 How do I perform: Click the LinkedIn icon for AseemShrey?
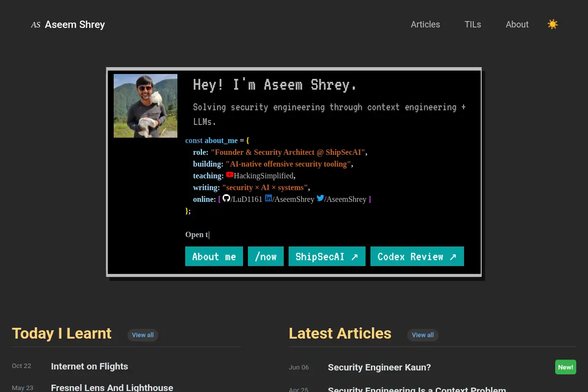269,198
